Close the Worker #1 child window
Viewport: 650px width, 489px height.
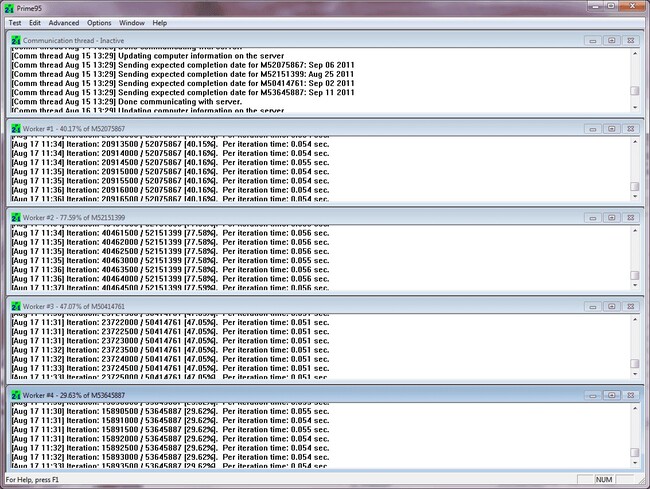pyautogui.click(x=631, y=129)
